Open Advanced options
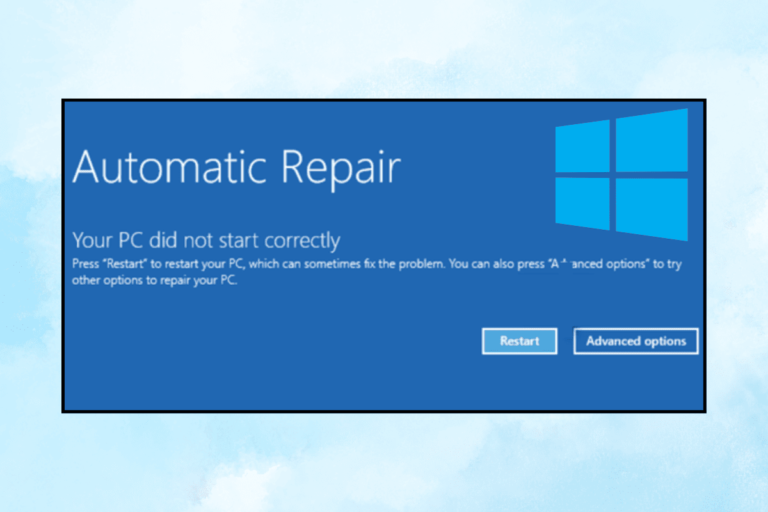Screen dimensions: 768x512 pyautogui.click(x=636, y=341)
